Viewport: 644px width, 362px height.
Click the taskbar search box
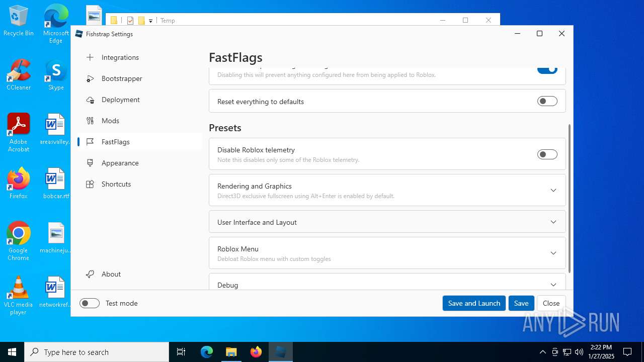click(97, 352)
